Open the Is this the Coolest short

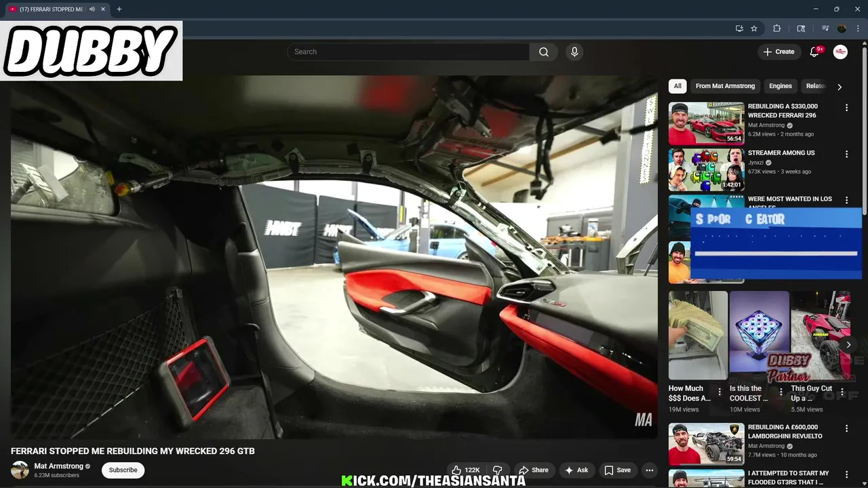click(759, 335)
